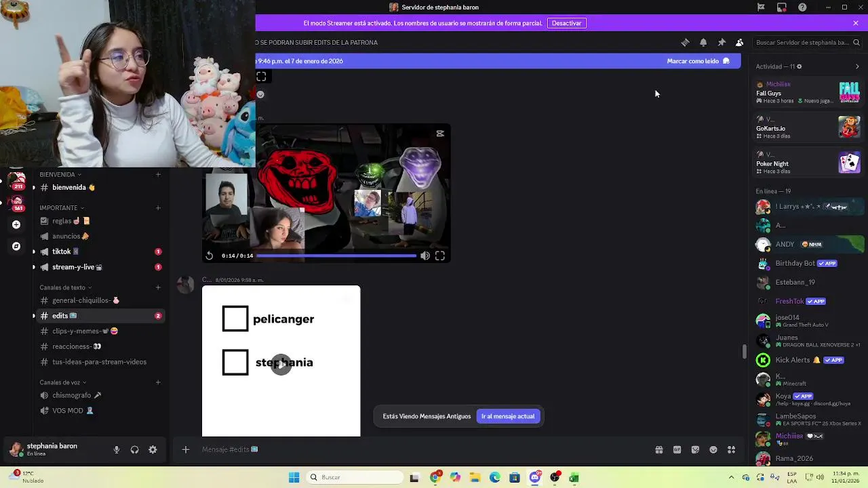868x488 pixels.
Task: Create channel in BIENVENIDA with plus
Action: coord(158,174)
